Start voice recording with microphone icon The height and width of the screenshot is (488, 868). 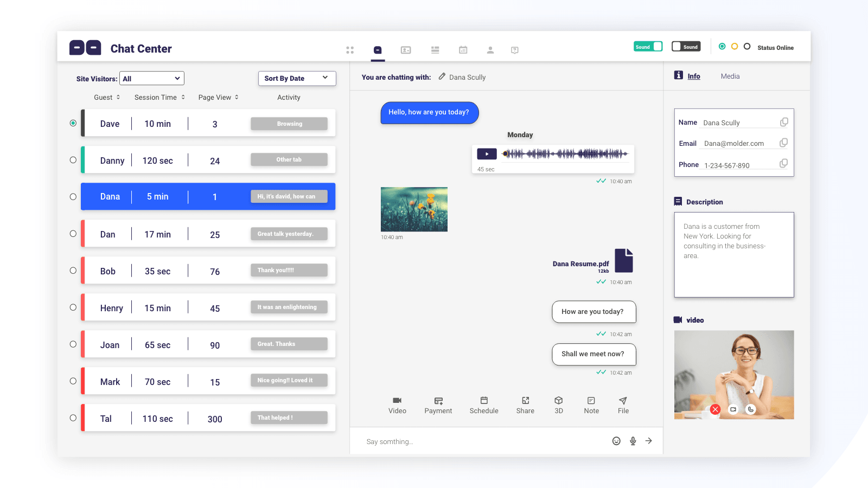pos(633,441)
